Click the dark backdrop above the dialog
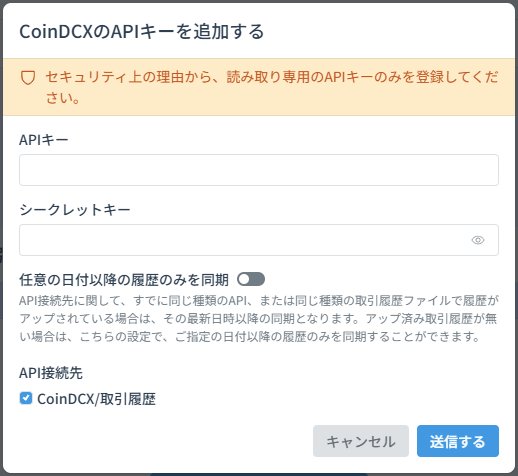 click(x=259, y=1)
